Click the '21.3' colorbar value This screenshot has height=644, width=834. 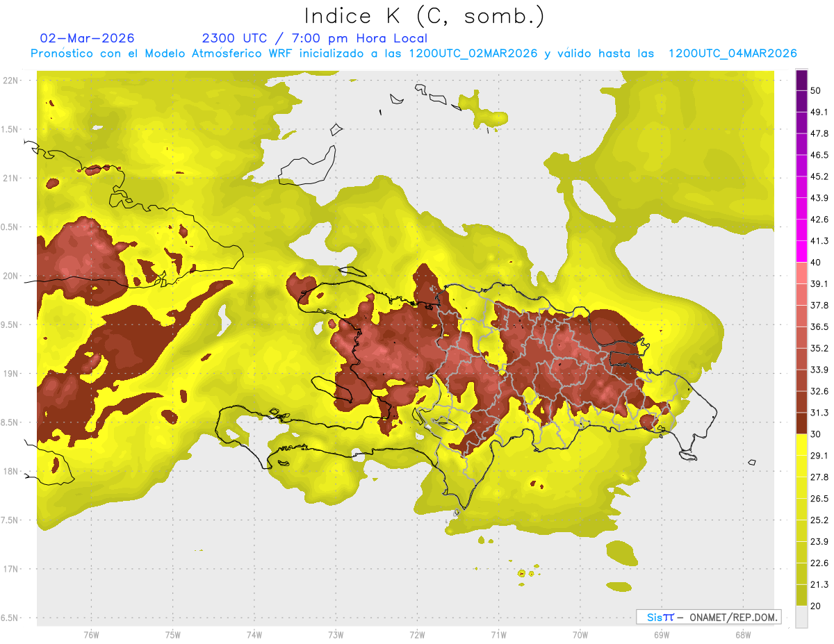(x=819, y=584)
